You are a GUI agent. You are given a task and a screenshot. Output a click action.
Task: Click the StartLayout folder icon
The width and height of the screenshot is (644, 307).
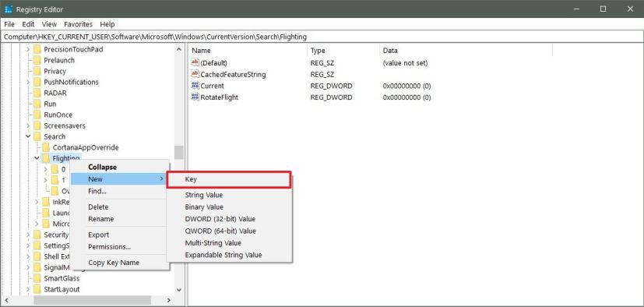pos(37,289)
